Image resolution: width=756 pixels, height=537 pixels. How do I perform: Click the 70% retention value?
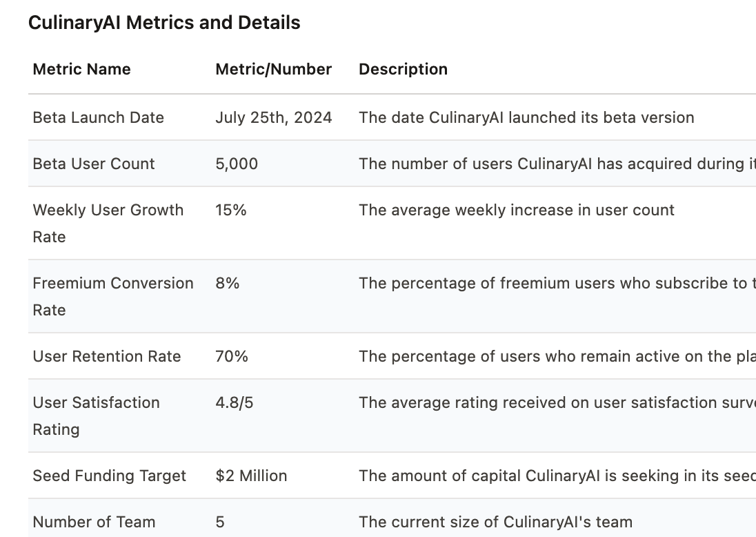(231, 356)
